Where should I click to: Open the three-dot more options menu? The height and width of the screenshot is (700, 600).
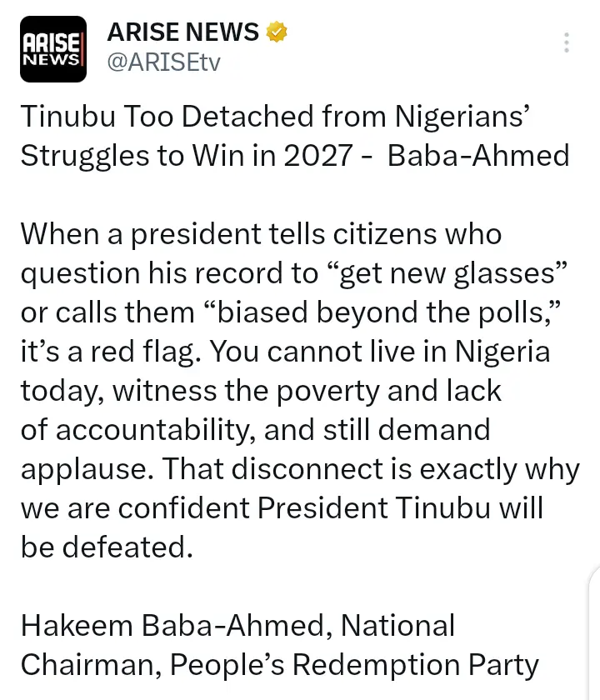567,42
